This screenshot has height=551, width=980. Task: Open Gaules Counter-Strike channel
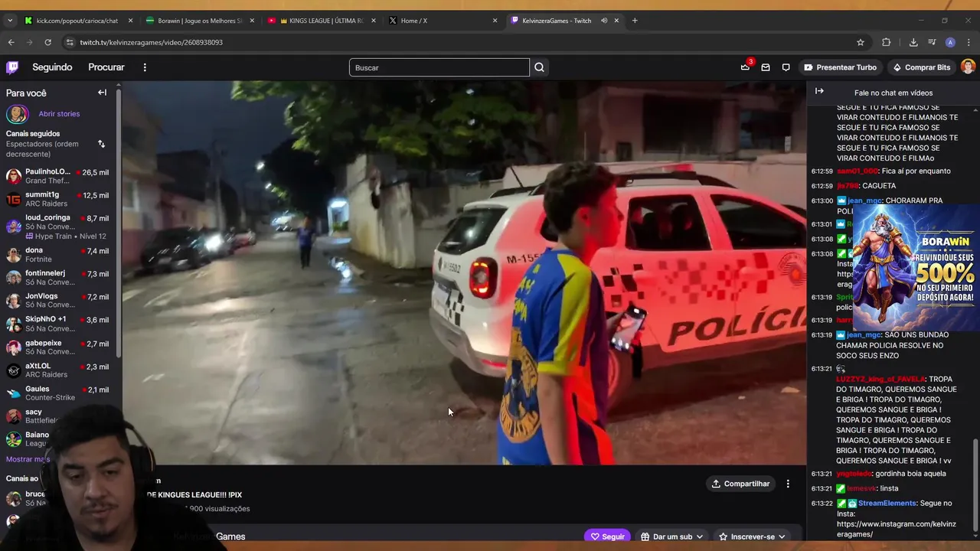coord(58,393)
